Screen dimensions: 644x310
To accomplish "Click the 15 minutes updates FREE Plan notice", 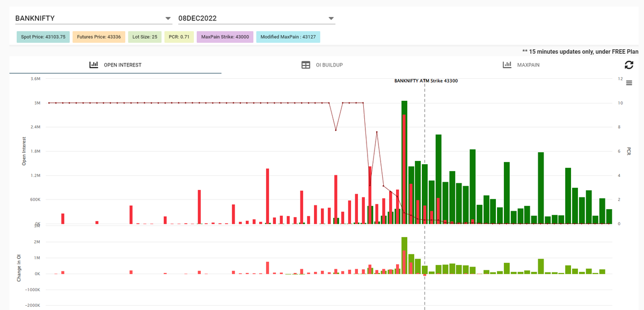I will pos(580,51).
